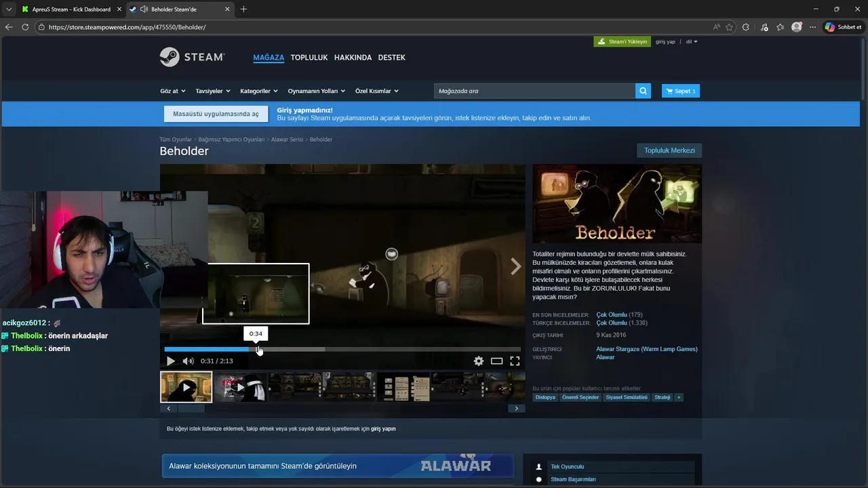Viewport: 868px width, 488px height.
Task: Add this page to favorites star
Action: 730,27
